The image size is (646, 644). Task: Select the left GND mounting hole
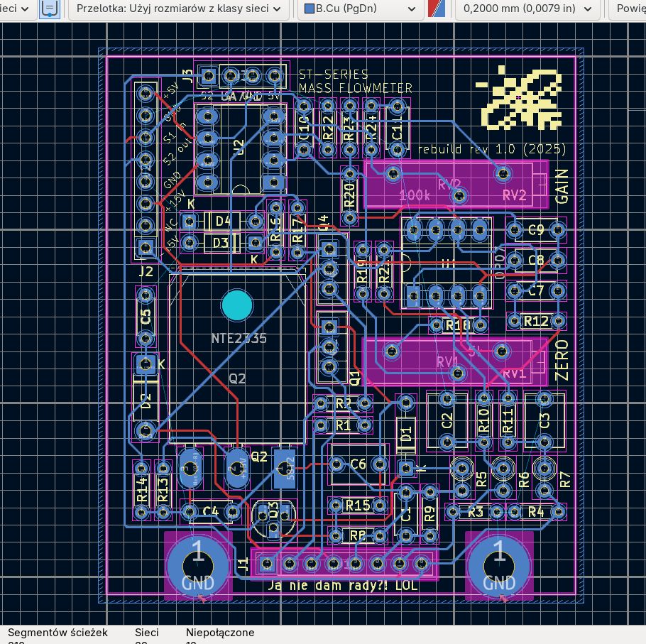197,564
